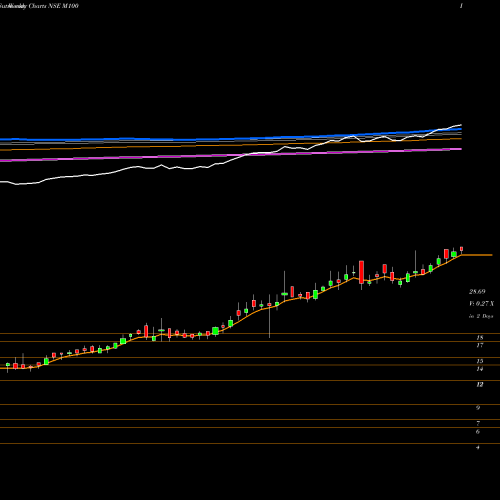
Task: Select the price level label 18
Action: (x=480, y=338)
